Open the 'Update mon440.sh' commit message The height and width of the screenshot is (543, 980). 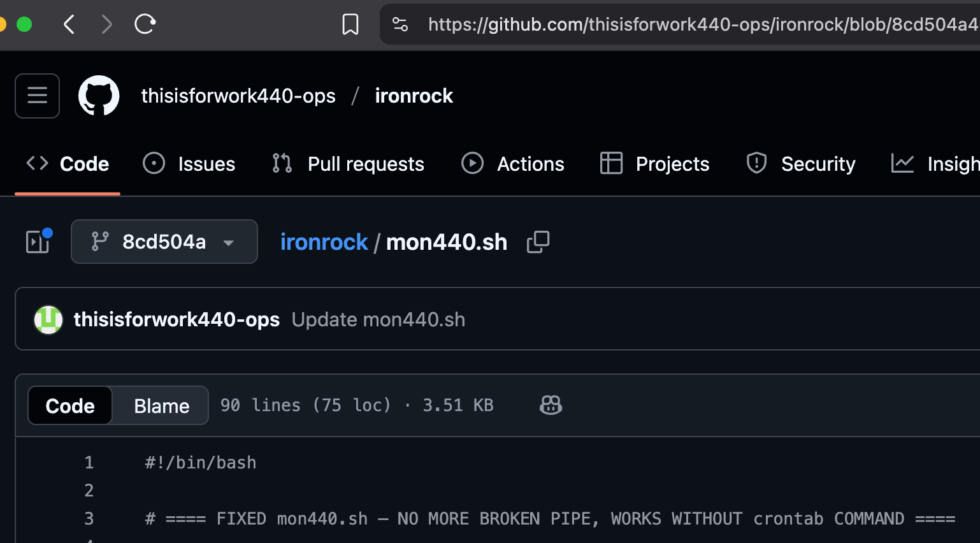click(378, 319)
